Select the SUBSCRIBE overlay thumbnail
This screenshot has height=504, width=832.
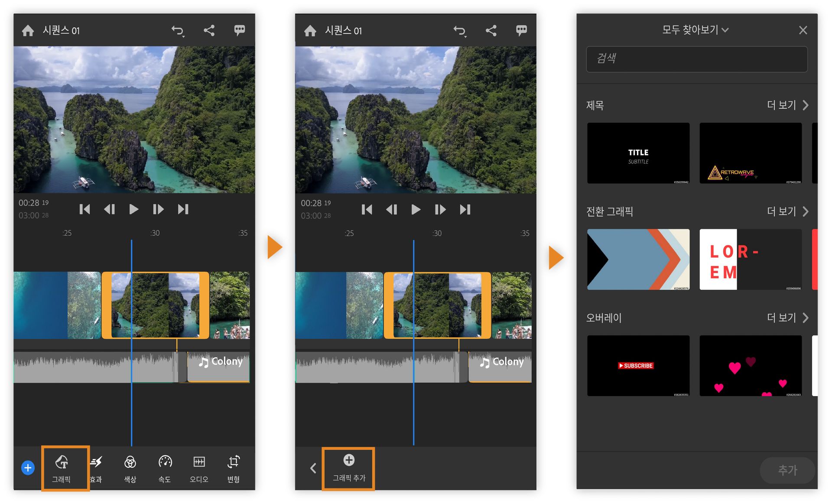pos(638,365)
